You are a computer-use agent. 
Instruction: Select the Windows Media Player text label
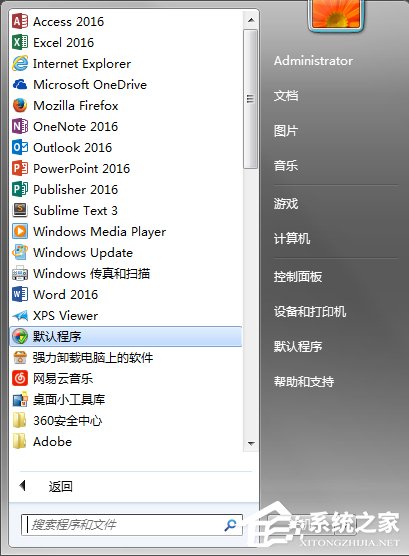tap(99, 232)
